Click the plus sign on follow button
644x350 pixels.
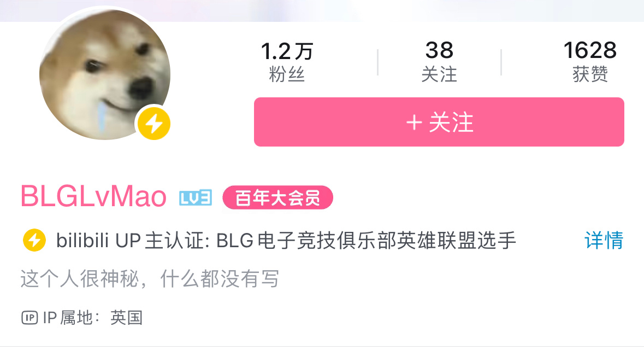pos(414,122)
